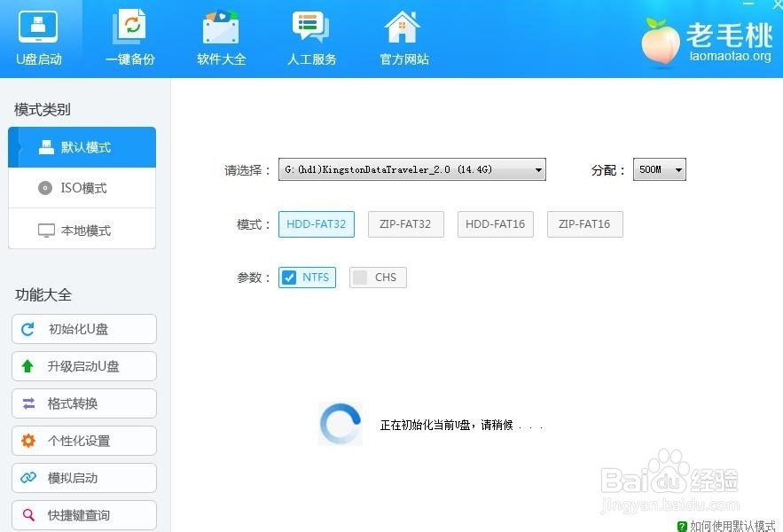This screenshot has height=532, width=783.
Task: Select the HDD-FAT32 mode
Action: [x=316, y=223]
